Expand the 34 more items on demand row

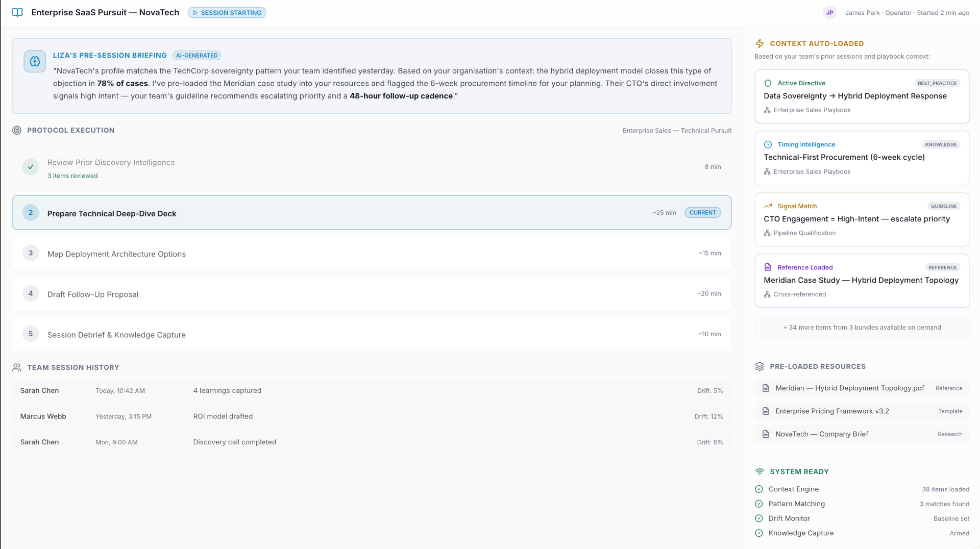[x=862, y=328]
